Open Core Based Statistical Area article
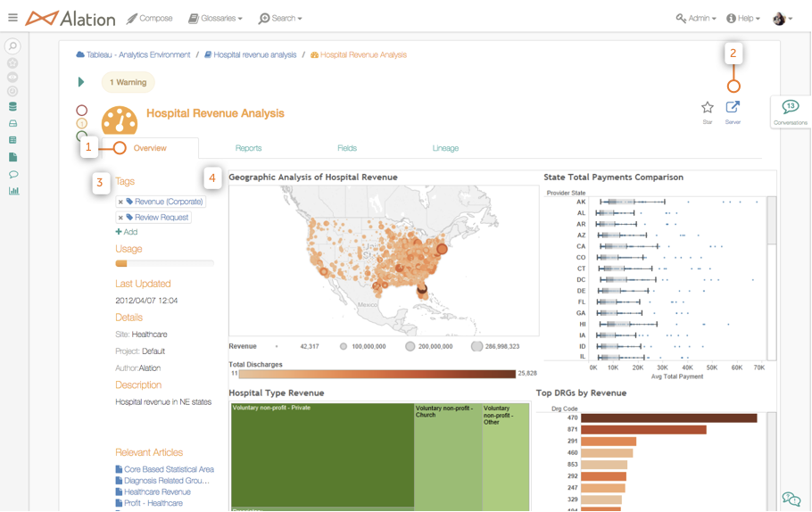This screenshot has height=512, width=812. click(x=165, y=469)
